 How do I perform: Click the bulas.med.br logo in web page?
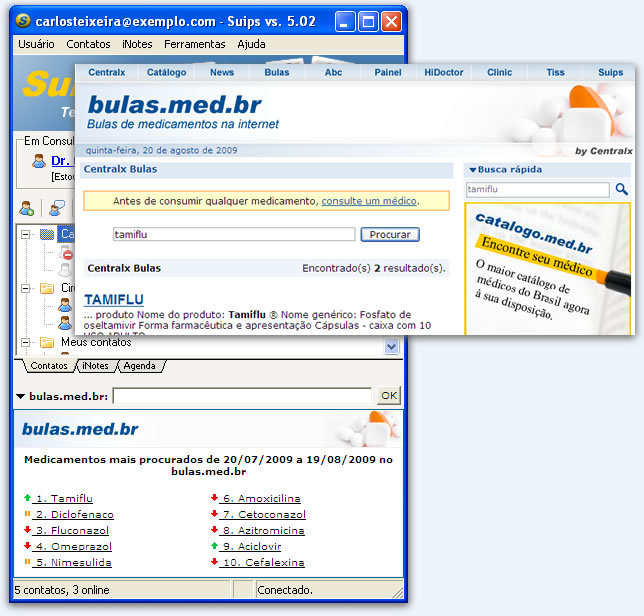(x=174, y=105)
